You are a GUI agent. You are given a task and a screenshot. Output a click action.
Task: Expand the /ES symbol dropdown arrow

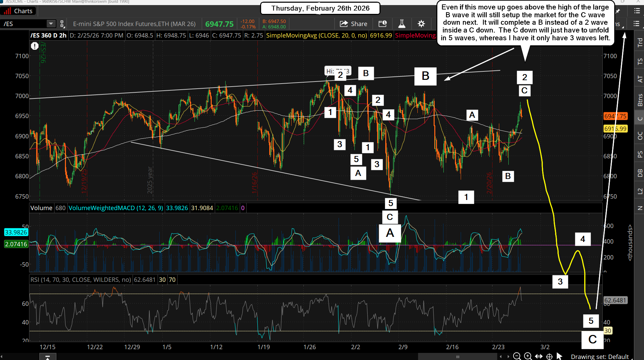tap(51, 24)
